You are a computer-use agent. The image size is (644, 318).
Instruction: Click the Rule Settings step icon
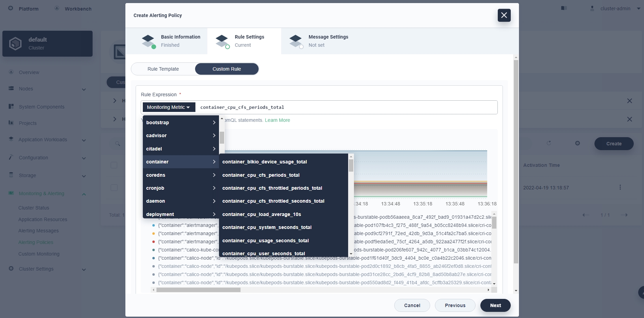[x=222, y=41]
